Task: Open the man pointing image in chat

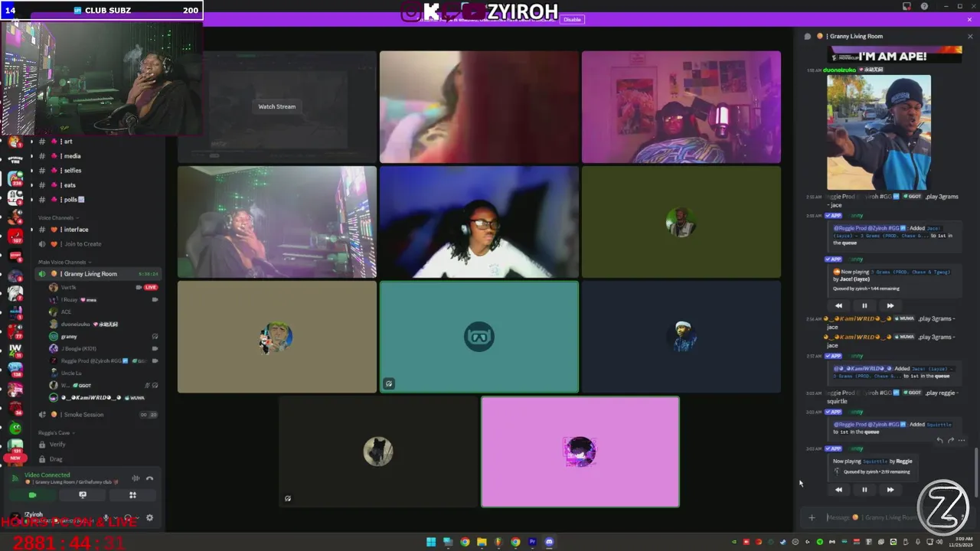Action: tap(879, 132)
